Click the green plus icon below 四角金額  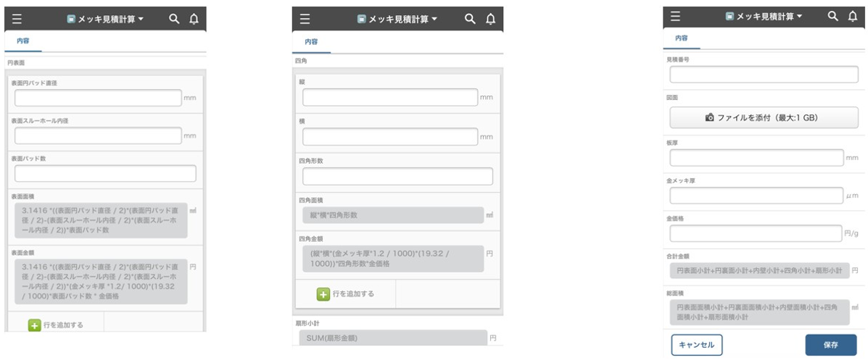(x=323, y=293)
